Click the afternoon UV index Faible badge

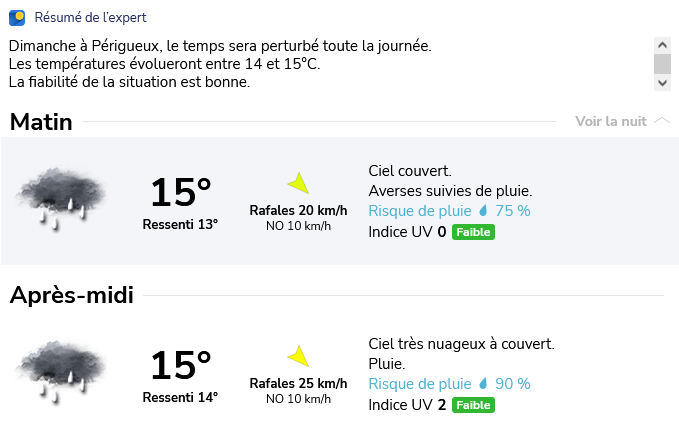coord(473,405)
